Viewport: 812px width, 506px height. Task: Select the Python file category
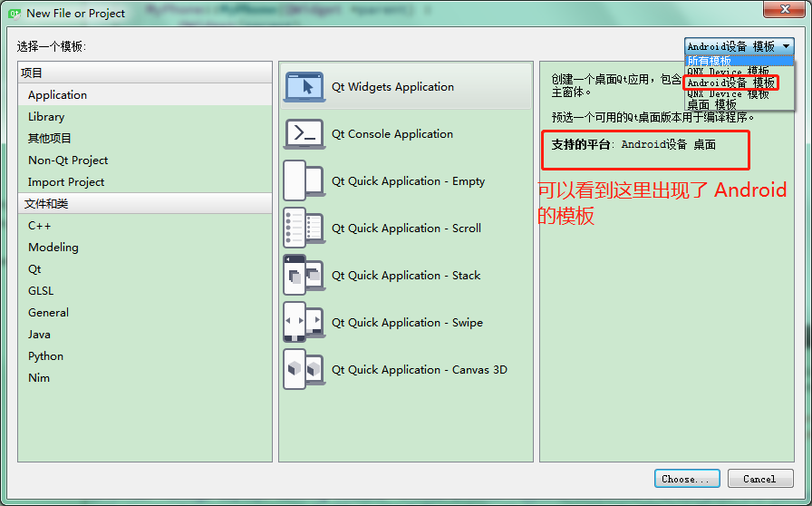tap(145, 356)
